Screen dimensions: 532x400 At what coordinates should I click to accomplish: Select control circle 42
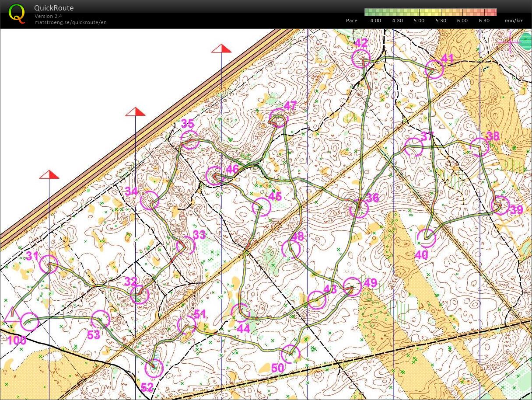tap(361, 58)
